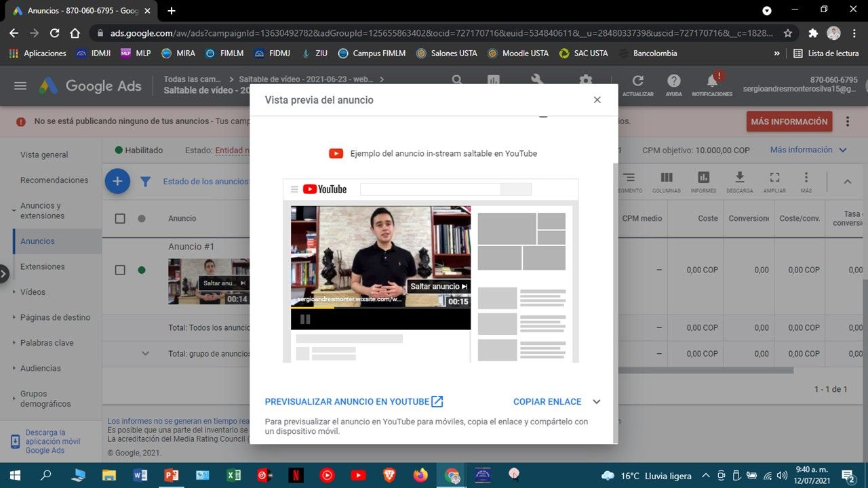868x488 pixels.
Task: Bookmark this page with the star icon
Action: 787,33
